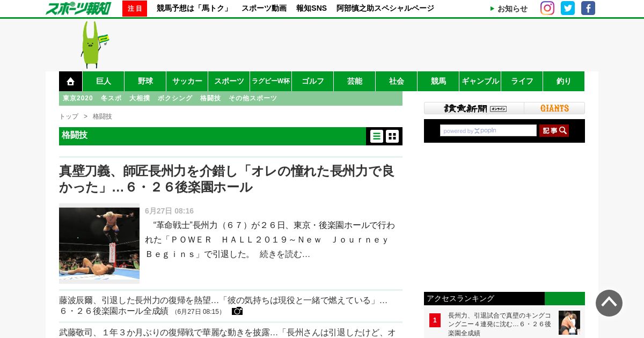644x338 pixels.
Task: Click 続きを読む to read more
Action: pos(285,254)
